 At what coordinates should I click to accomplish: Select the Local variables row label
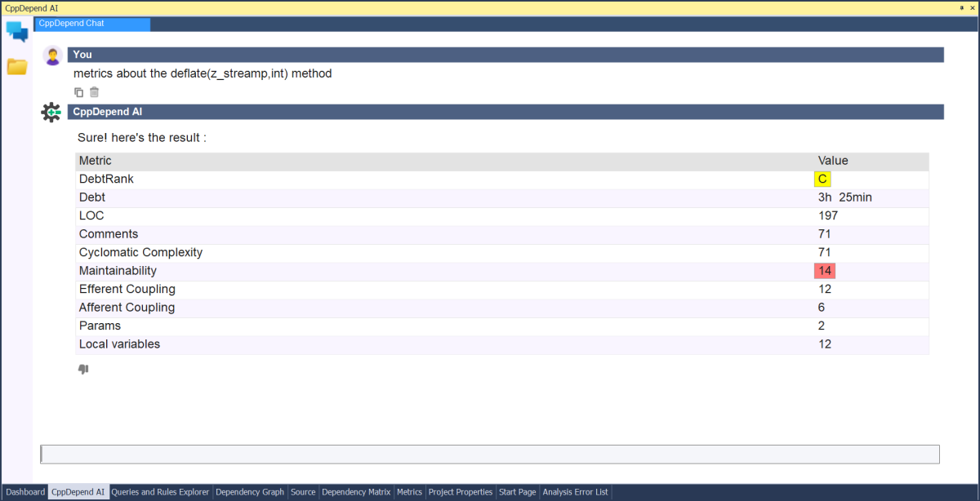pyautogui.click(x=119, y=344)
